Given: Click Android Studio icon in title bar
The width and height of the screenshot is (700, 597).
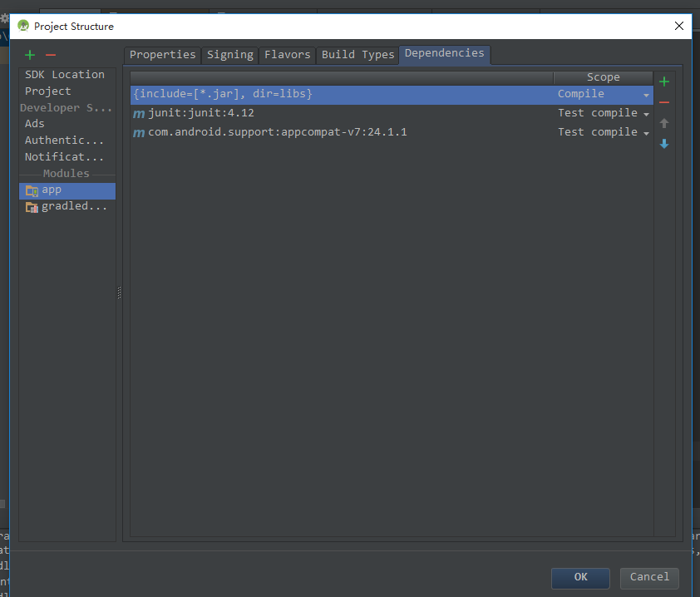Looking at the screenshot, I should pyautogui.click(x=23, y=26).
